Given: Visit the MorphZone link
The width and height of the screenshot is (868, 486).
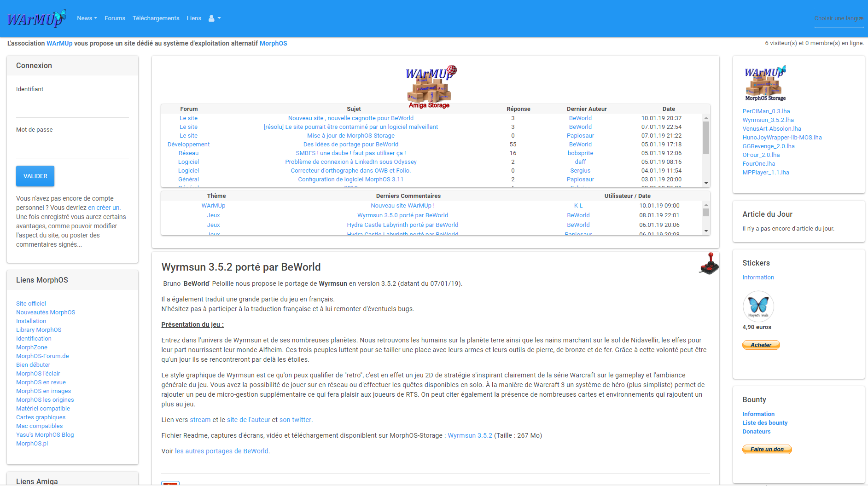Looking at the screenshot, I should [32, 347].
